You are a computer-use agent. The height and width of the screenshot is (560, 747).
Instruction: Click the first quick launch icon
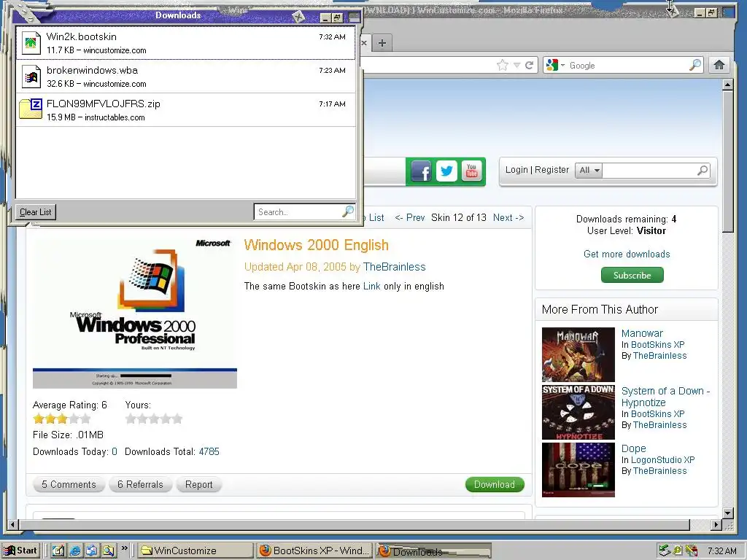(58, 551)
